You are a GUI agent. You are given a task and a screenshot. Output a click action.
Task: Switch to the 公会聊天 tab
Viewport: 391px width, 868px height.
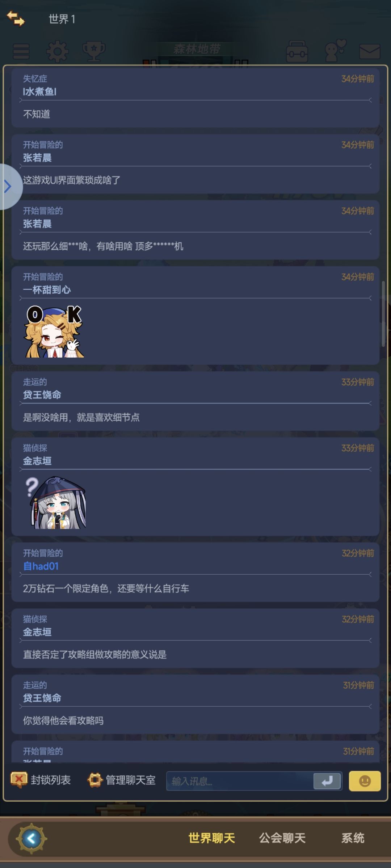(282, 838)
